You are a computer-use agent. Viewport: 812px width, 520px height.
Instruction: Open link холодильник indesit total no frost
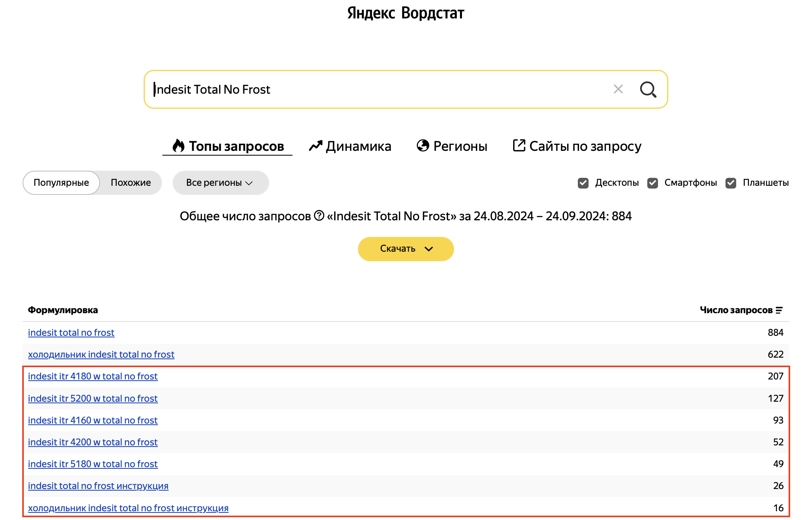pyautogui.click(x=101, y=354)
